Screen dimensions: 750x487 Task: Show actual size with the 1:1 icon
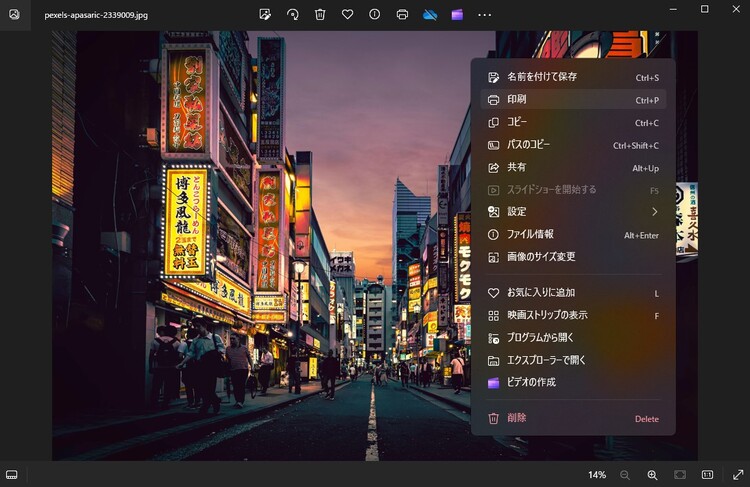pyautogui.click(x=707, y=475)
